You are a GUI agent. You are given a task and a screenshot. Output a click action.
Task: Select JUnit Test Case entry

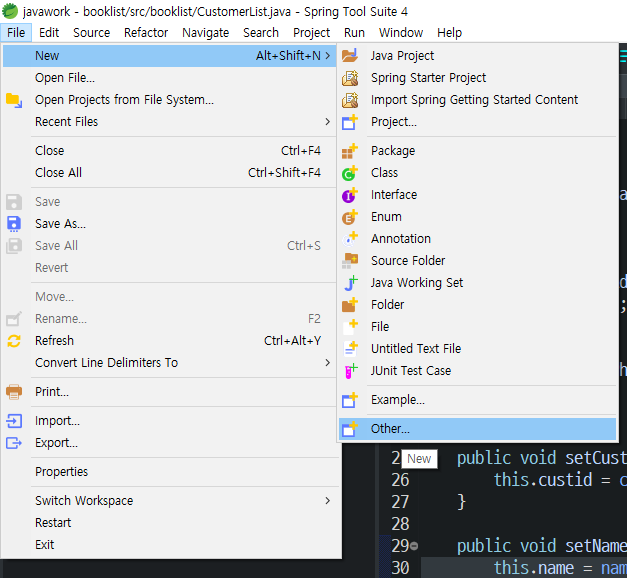tap(477, 371)
